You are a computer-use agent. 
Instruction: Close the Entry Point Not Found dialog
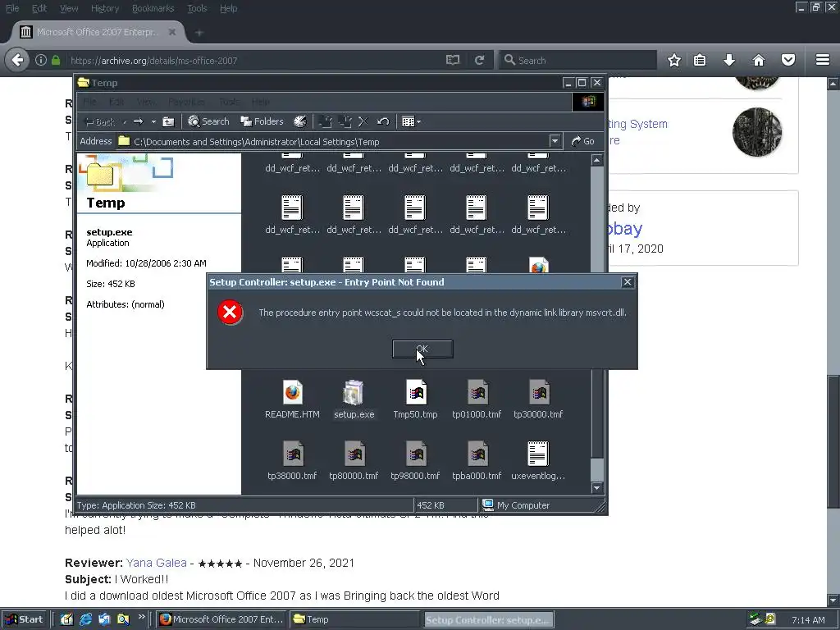(x=628, y=282)
